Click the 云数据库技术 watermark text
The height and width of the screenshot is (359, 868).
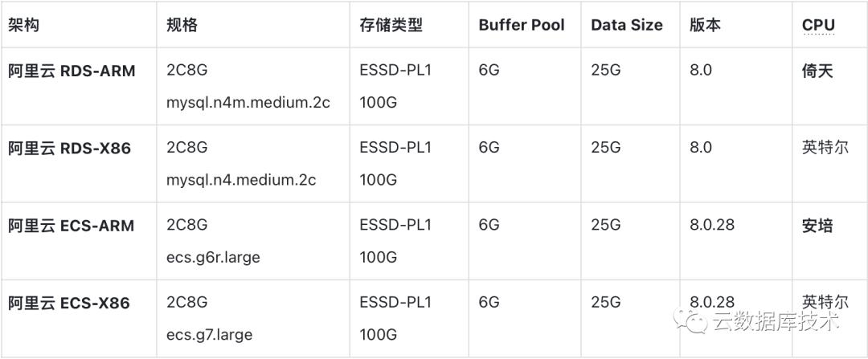click(776, 321)
